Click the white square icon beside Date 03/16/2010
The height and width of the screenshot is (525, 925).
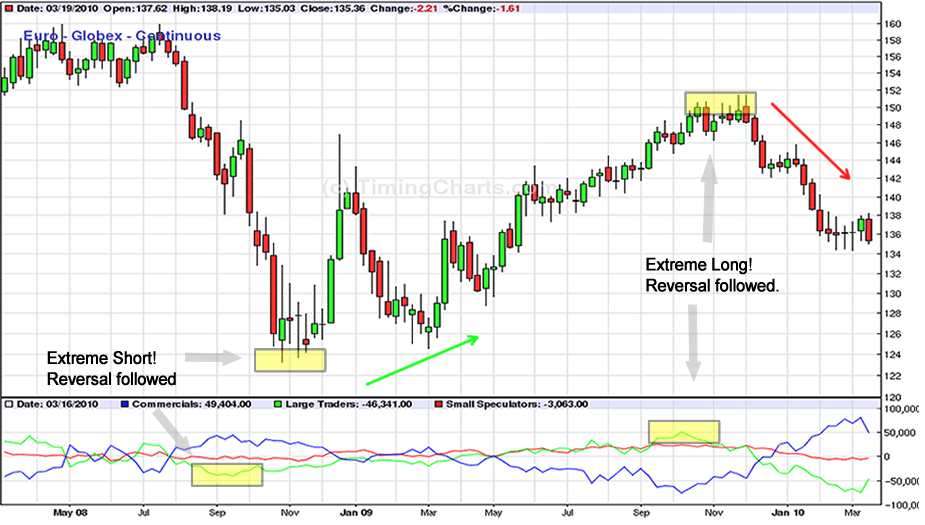[x=9, y=403]
